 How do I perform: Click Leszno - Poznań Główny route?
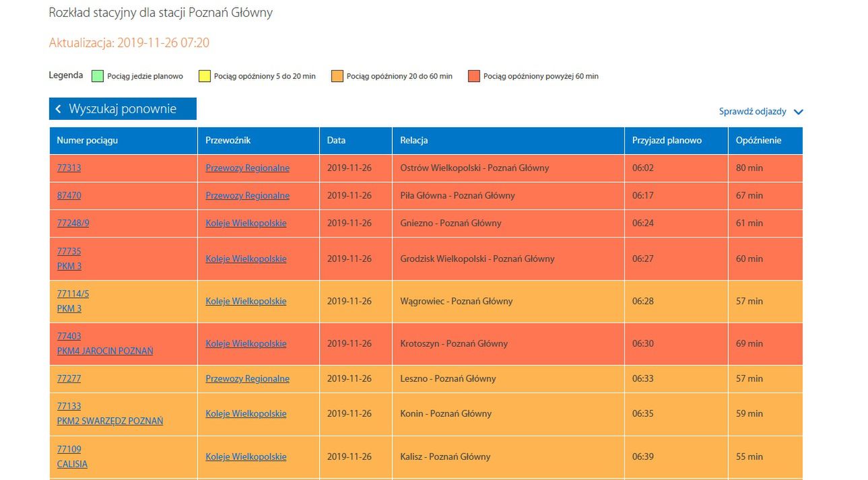pos(448,378)
